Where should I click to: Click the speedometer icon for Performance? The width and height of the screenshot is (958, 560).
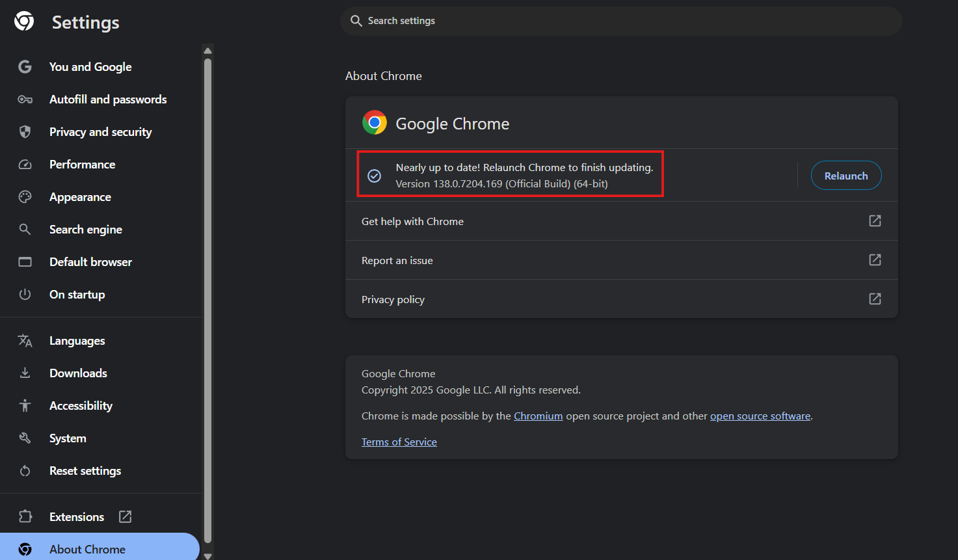click(25, 165)
